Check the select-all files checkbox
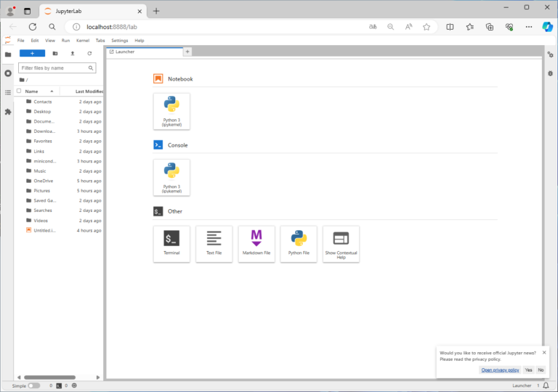The width and height of the screenshot is (558, 392). tap(19, 91)
